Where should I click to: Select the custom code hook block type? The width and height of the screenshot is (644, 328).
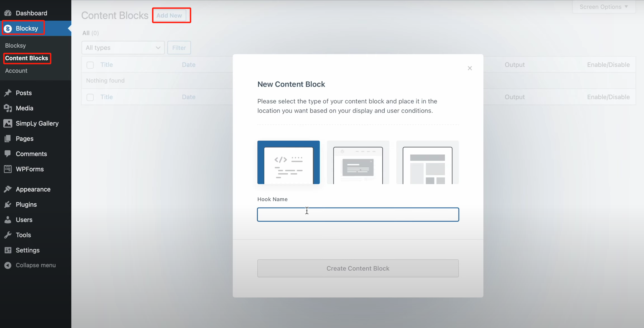pyautogui.click(x=288, y=162)
